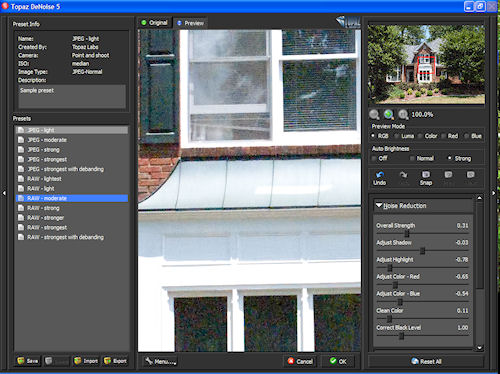Screen dimensions: 500x374
Task: Click the Sample preset description field
Action: tap(72, 96)
